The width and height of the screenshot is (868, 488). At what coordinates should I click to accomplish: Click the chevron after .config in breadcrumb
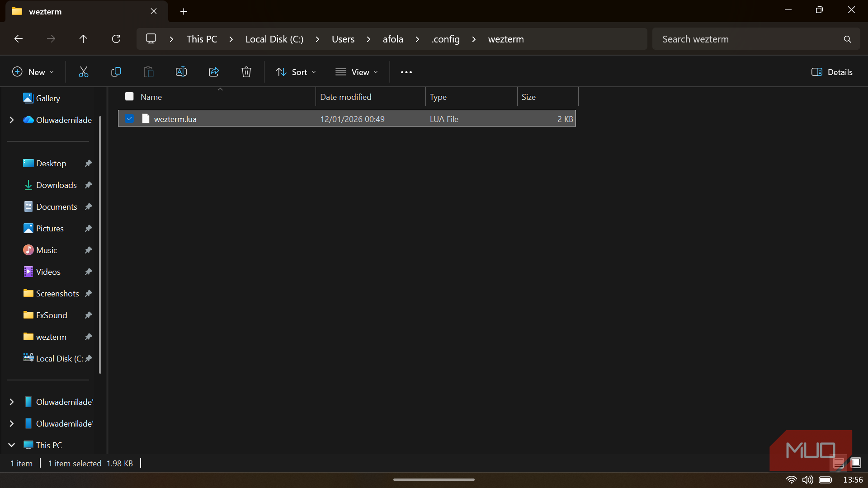coord(474,39)
